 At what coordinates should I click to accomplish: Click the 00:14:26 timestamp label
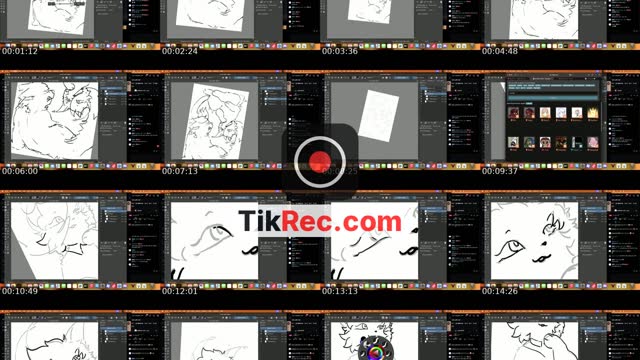pyautogui.click(x=500, y=291)
